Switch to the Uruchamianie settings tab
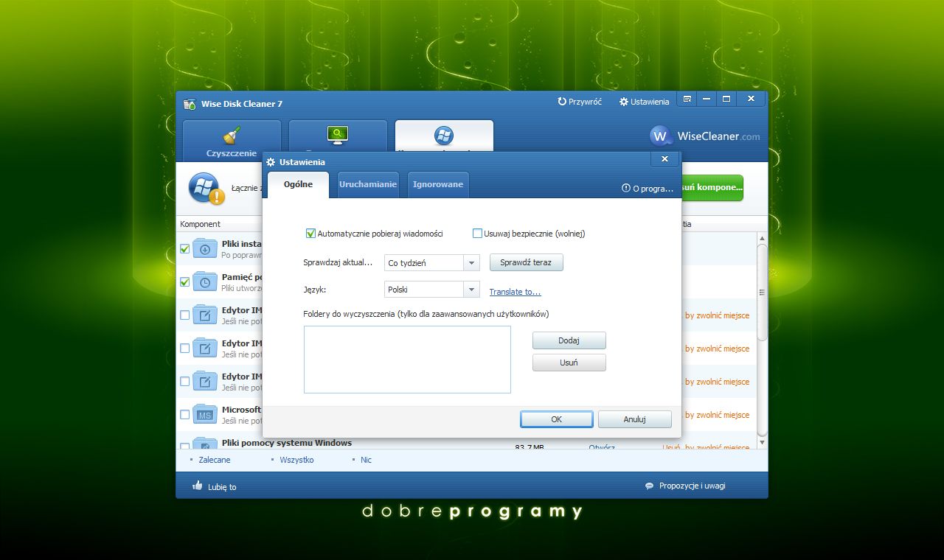This screenshot has height=560, width=944. pos(367,184)
